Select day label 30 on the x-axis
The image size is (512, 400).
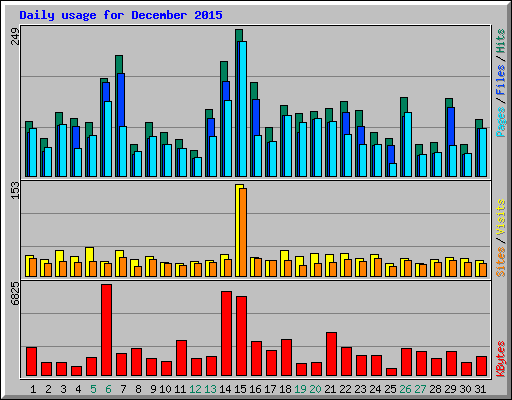coord(465,389)
